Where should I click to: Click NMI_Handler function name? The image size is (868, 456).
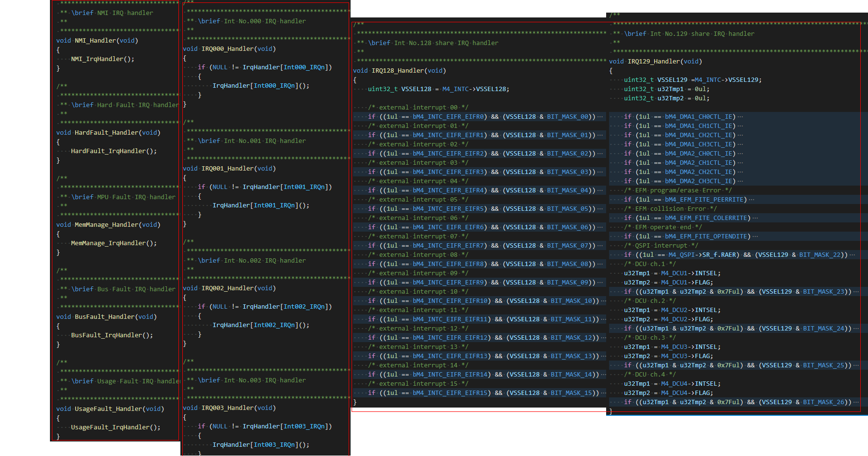(x=95, y=41)
